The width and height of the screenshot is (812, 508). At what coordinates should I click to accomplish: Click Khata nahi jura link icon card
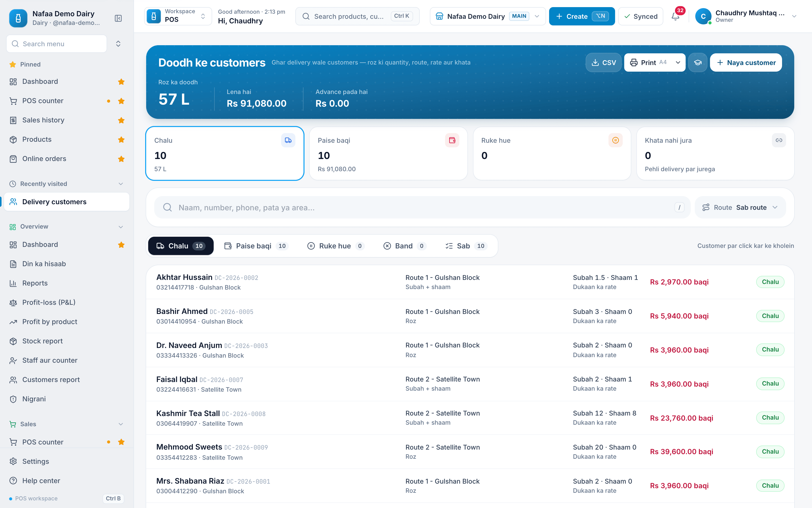coord(715,153)
